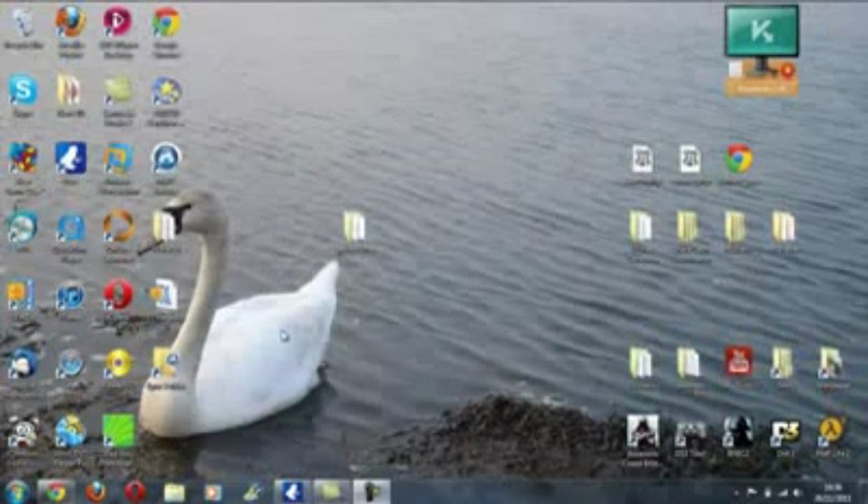Open the network signal icon in tray

click(x=783, y=493)
